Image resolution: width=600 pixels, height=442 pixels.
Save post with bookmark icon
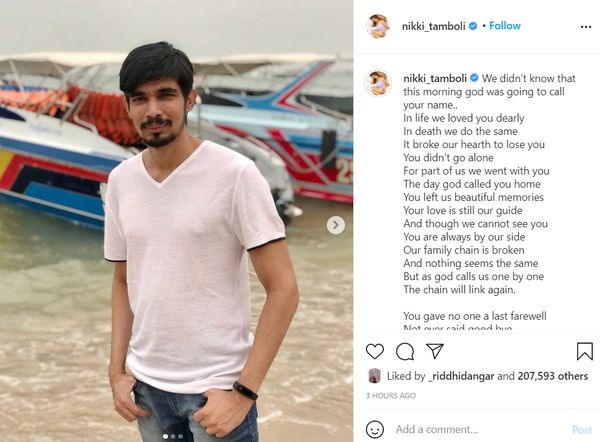pos(585,351)
